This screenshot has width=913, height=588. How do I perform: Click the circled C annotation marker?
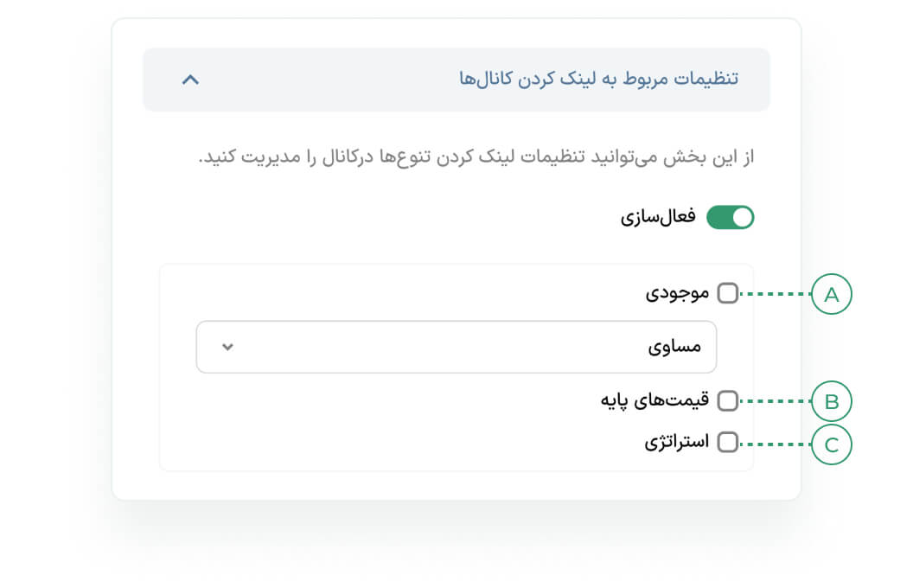click(x=832, y=445)
